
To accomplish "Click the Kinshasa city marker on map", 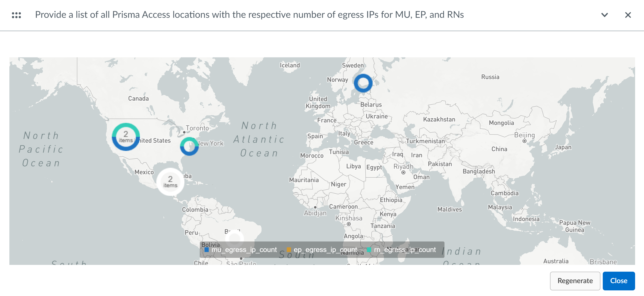I will 349,224.
